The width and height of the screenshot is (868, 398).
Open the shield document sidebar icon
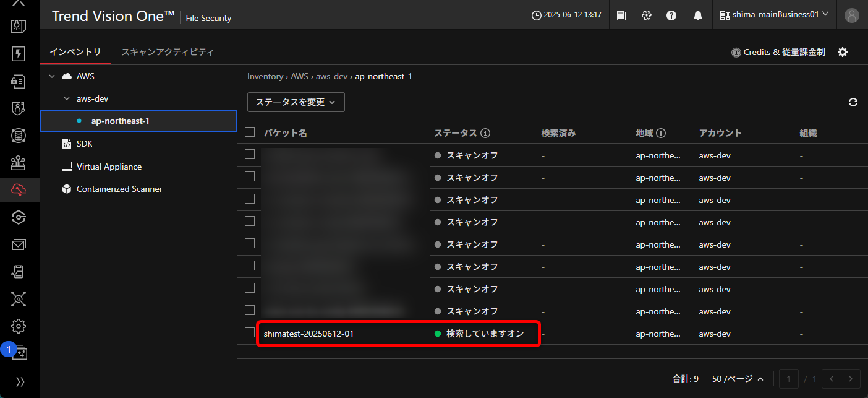[19, 27]
